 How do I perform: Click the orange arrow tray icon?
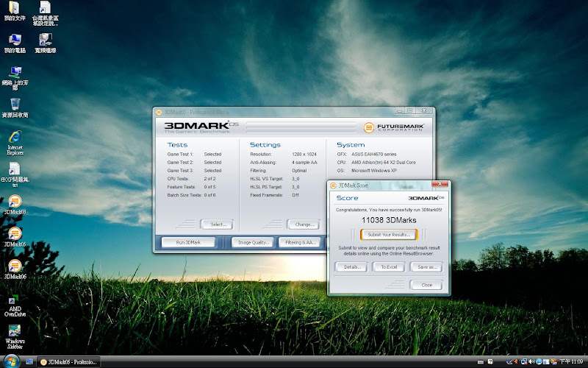click(516, 361)
